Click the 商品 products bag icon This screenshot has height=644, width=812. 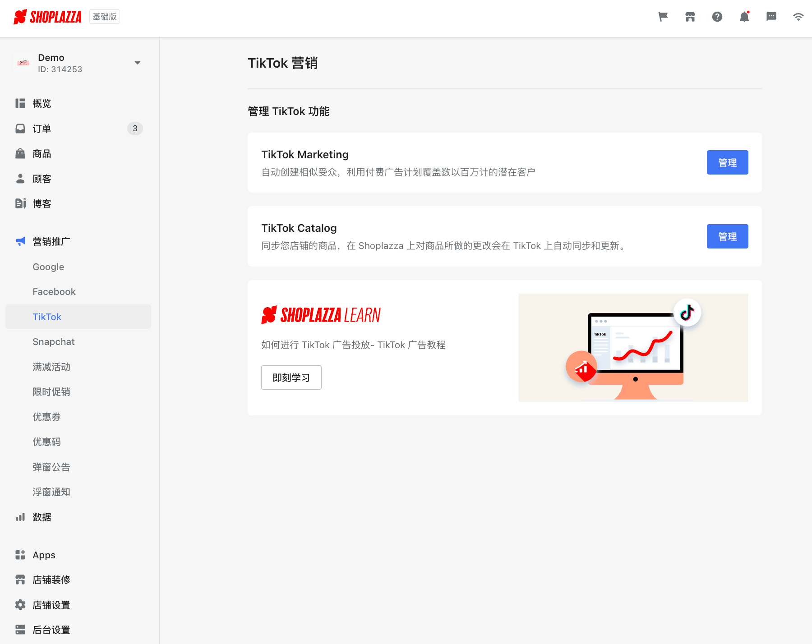coord(20,153)
